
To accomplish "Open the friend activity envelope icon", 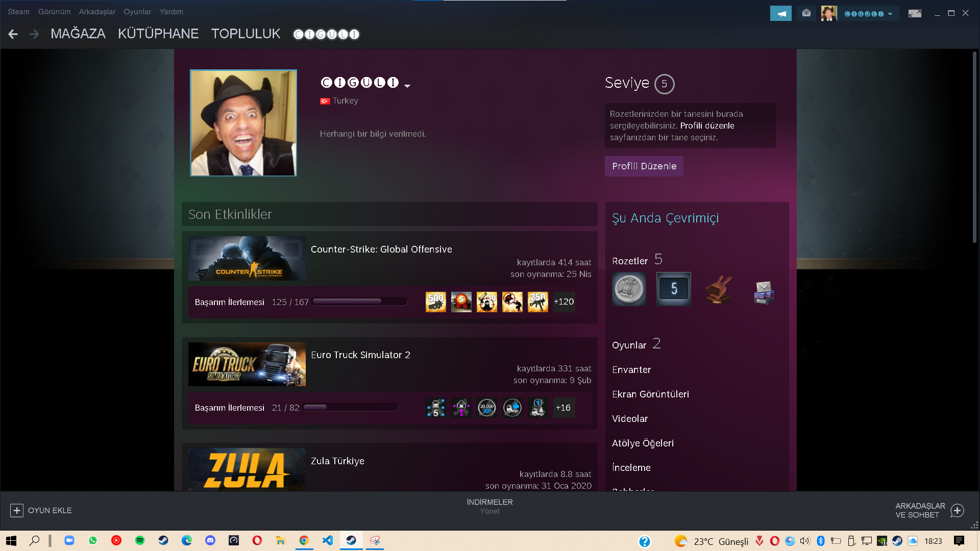I will pos(806,13).
